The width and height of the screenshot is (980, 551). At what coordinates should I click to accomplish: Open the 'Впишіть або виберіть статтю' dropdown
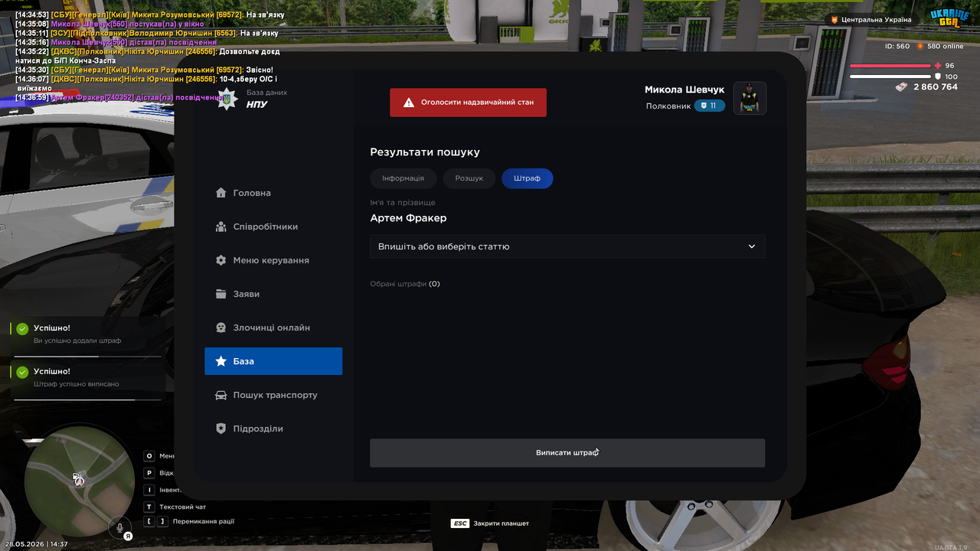567,246
